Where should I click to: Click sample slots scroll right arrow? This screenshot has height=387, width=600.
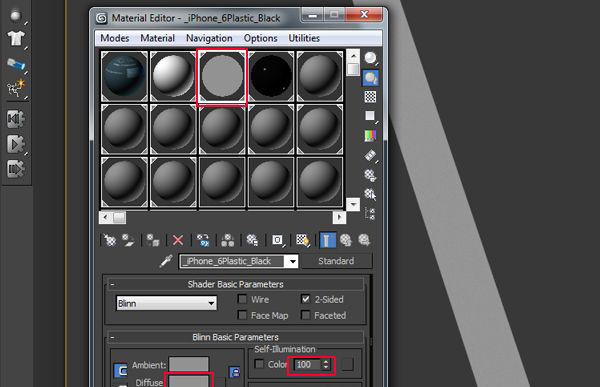339,217
